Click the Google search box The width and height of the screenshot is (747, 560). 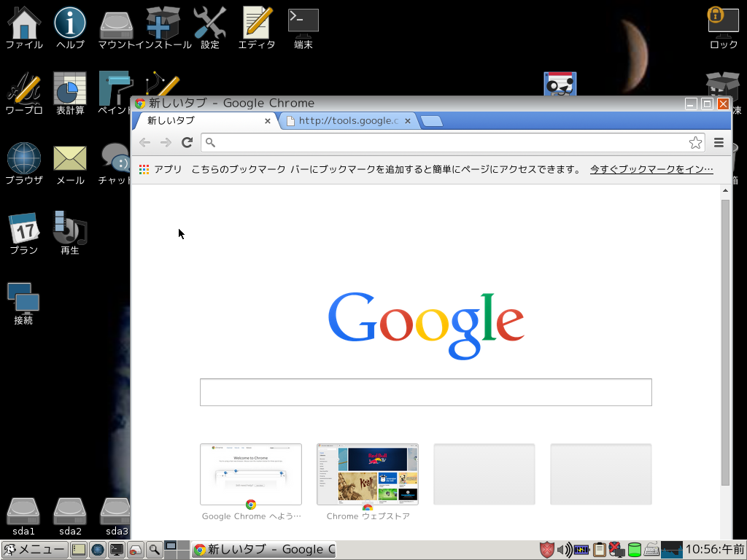click(425, 392)
